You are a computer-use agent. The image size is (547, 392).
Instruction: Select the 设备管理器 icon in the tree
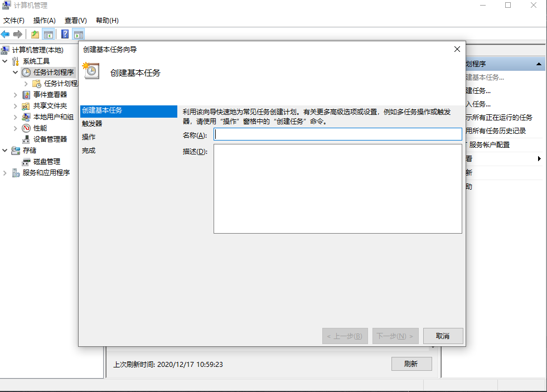(27, 139)
